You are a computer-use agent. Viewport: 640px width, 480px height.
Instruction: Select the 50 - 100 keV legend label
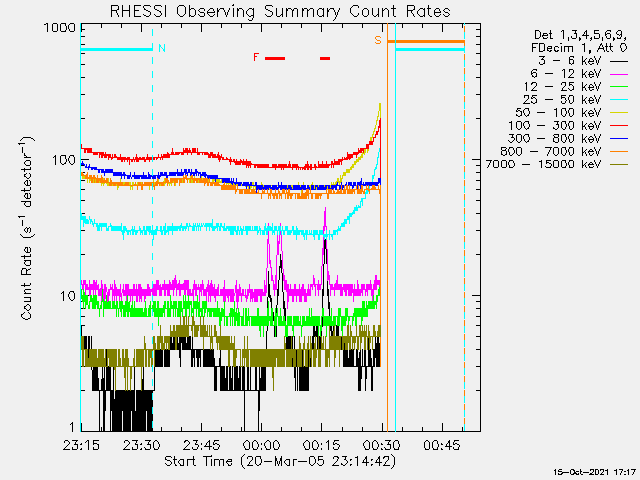tap(558, 113)
